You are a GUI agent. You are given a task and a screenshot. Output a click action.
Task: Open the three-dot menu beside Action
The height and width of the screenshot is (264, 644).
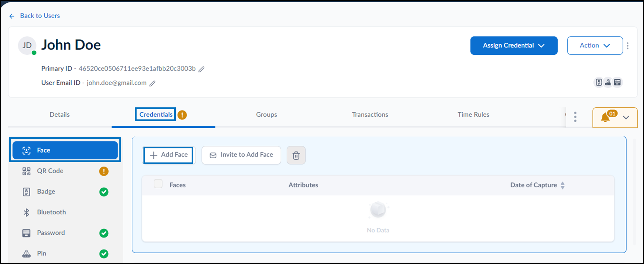[x=627, y=46]
